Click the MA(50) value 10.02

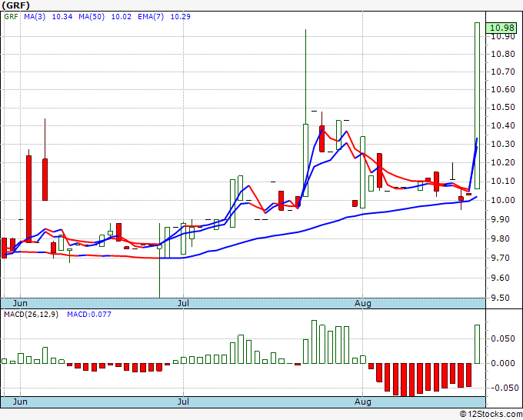click(x=121, y=16)
